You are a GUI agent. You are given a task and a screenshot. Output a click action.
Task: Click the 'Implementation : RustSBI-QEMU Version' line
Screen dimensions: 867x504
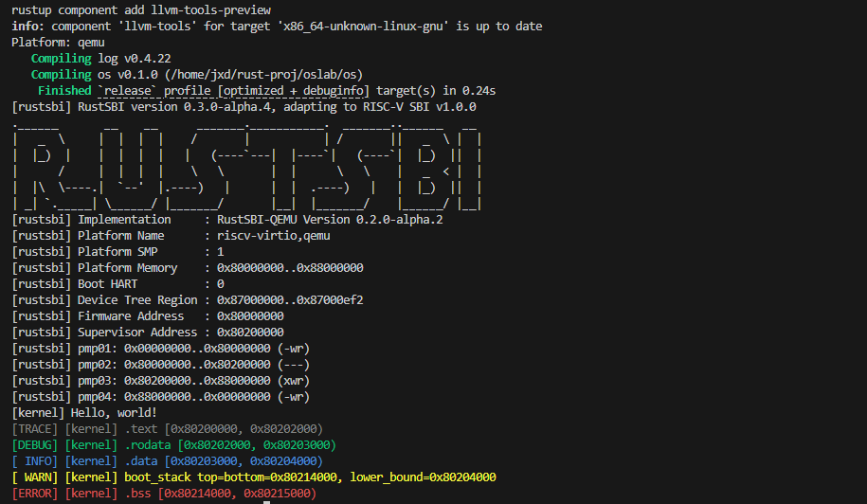(x=227, y=220)
